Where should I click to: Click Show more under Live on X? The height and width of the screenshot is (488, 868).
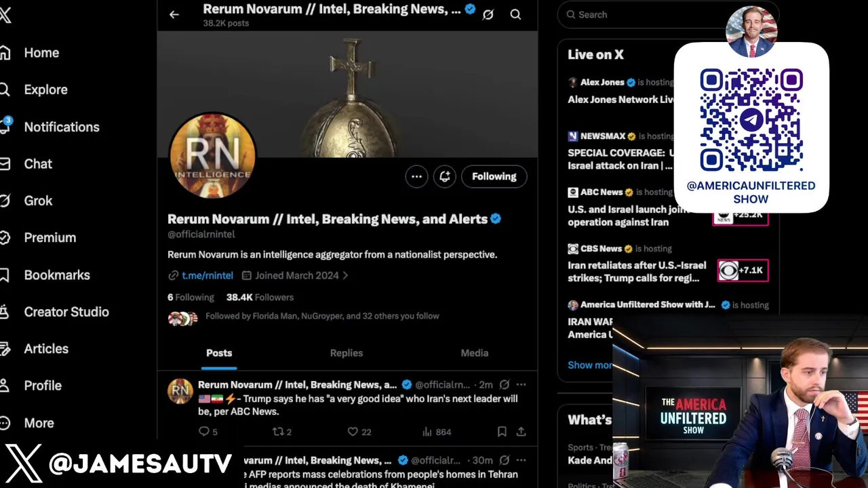pos(590,365)
